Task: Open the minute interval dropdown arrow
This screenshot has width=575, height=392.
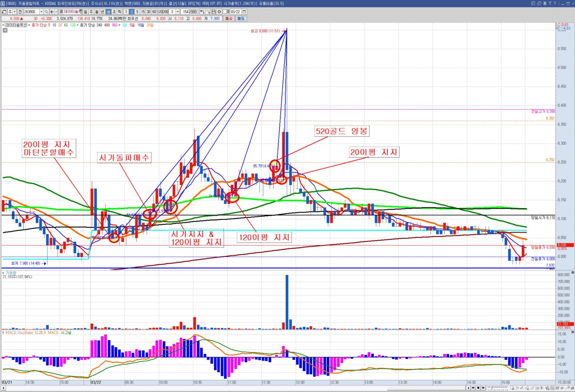Action: [x=178, y=12]
